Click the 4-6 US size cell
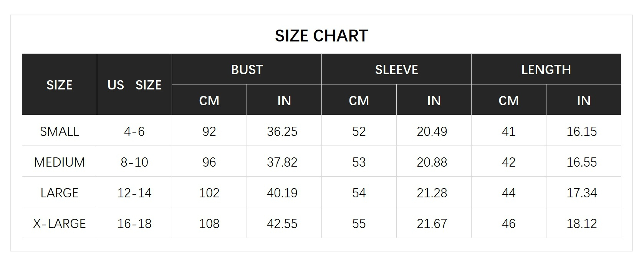The height and width of the screenshot is (263, 644). pyautogui.click(x=134, y=131)
